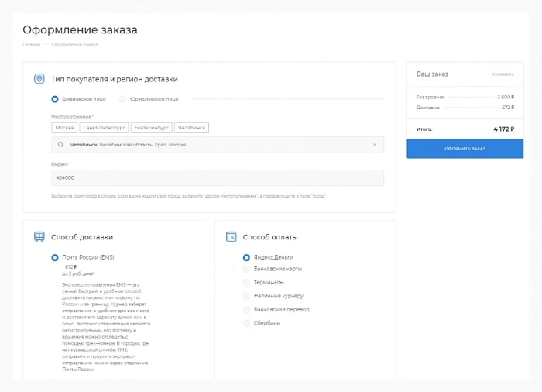
Task: Click the Способ доставки heading text
Action: coord(82,237)
